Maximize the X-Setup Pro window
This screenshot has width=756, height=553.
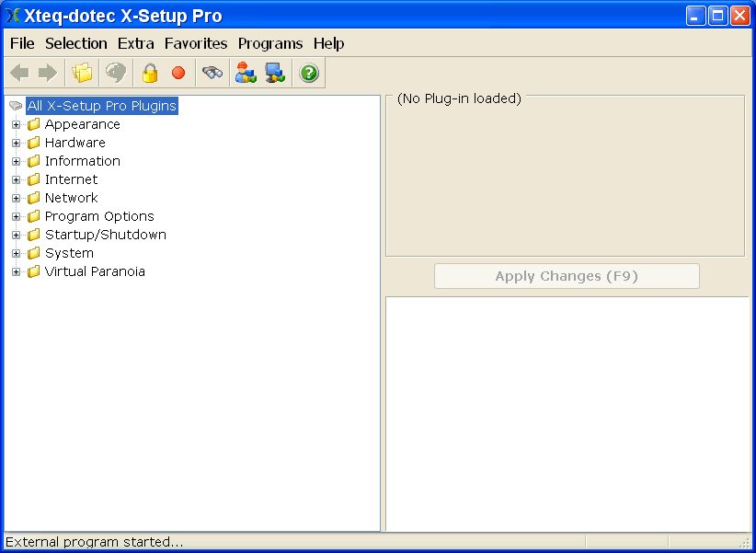click(717, 16)
